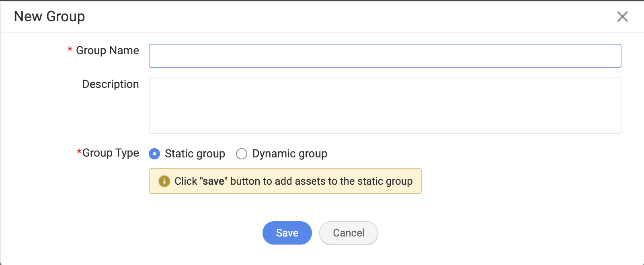Click the "New Group" dialog title

pos(49,16)
